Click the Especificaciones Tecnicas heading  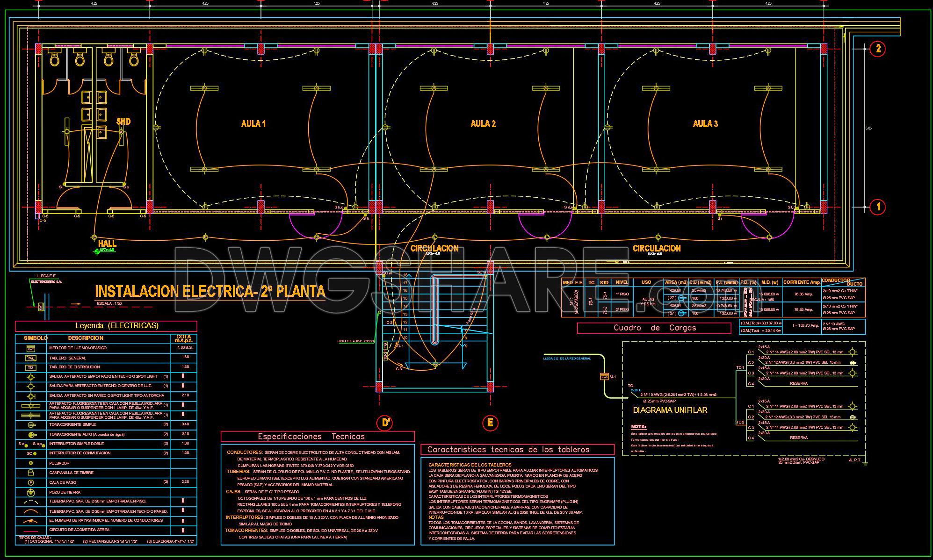click(311, 437)
